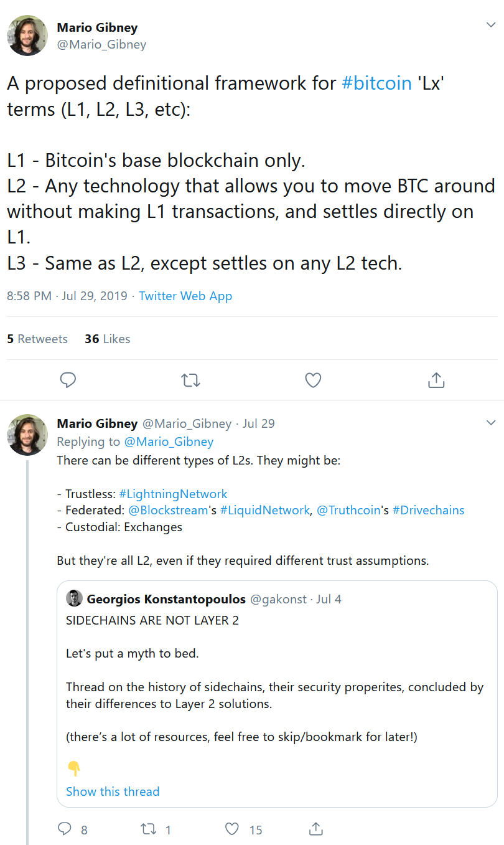Viewport: 504px width, 845px height.
Task: Retweet the main definitional framework tweet
Action: coord(190,380)
